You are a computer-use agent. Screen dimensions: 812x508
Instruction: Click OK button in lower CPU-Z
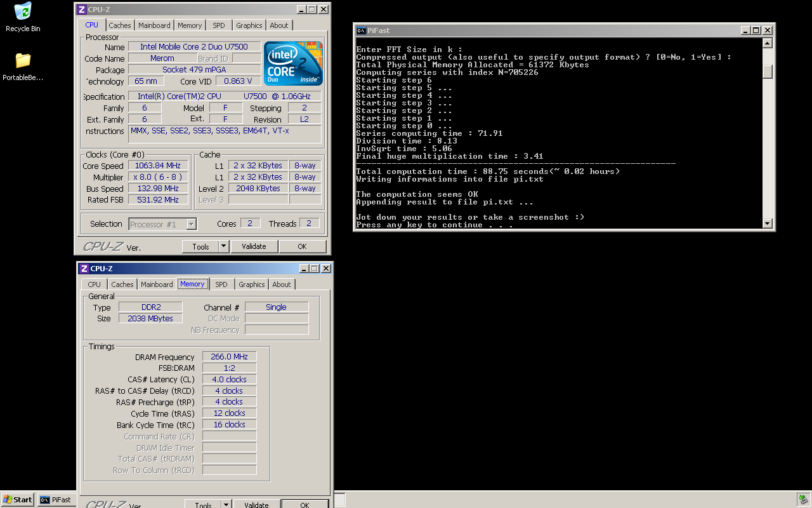point(304,505)
